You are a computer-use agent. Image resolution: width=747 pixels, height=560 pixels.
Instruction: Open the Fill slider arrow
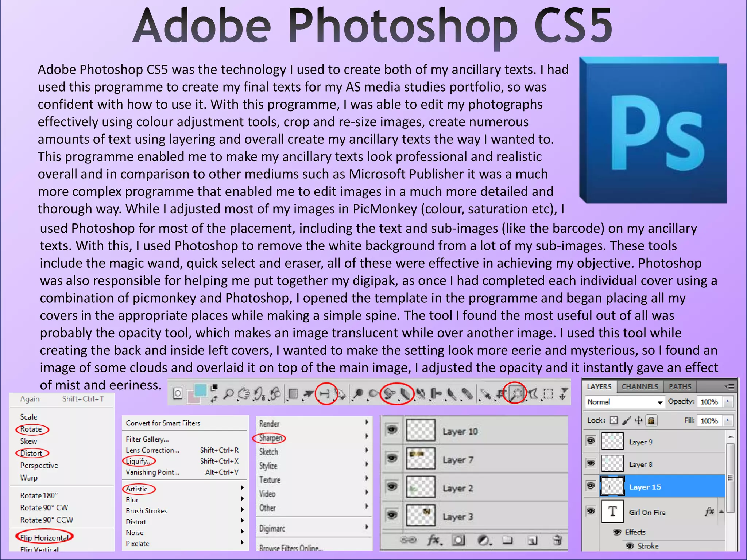click(728, 420)
